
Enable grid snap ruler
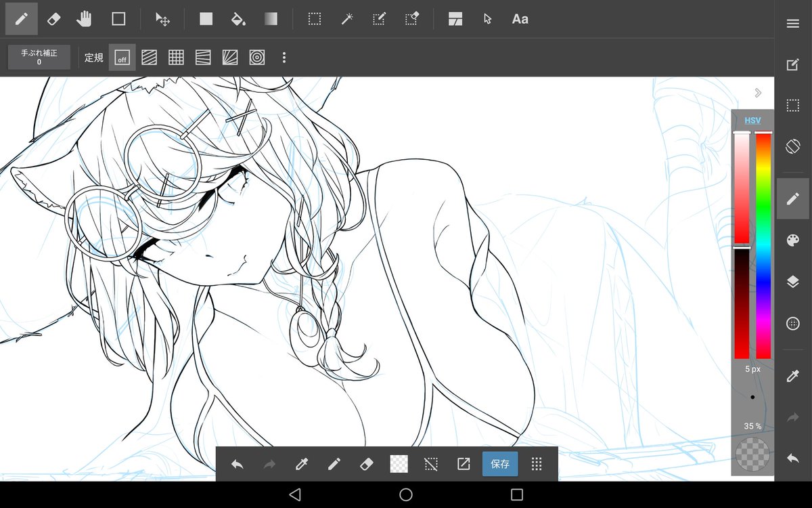(176, 58)
